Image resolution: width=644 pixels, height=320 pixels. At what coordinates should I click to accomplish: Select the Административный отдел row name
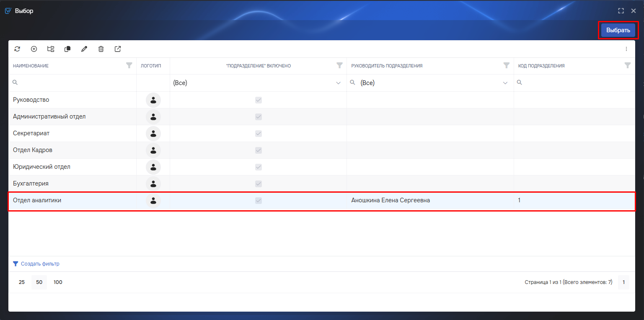pyautogui.click(x=49, y=116)
